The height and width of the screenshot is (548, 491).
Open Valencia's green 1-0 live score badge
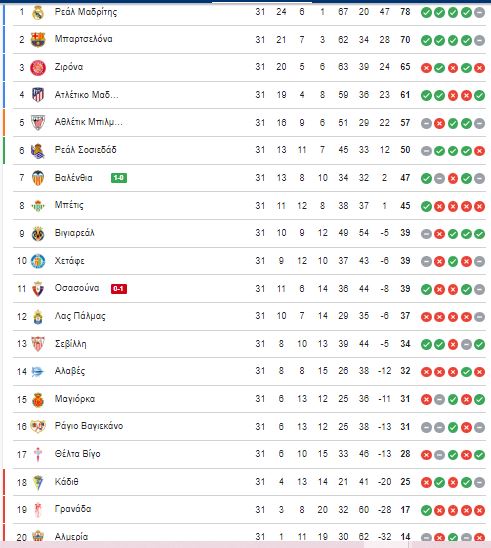pos(119,178)
